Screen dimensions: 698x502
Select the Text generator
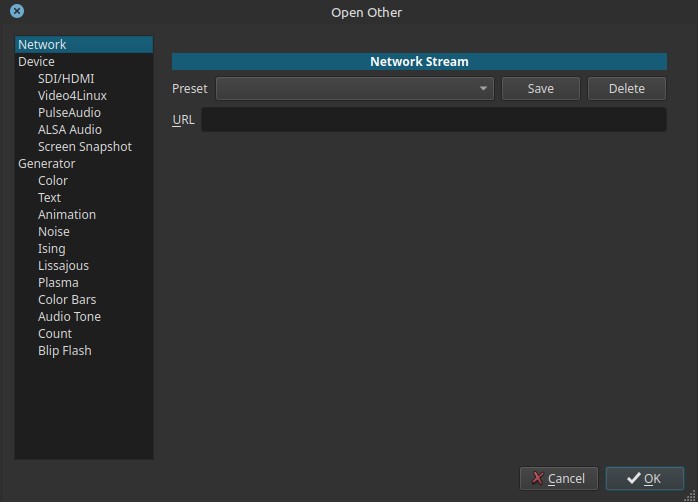49,198
